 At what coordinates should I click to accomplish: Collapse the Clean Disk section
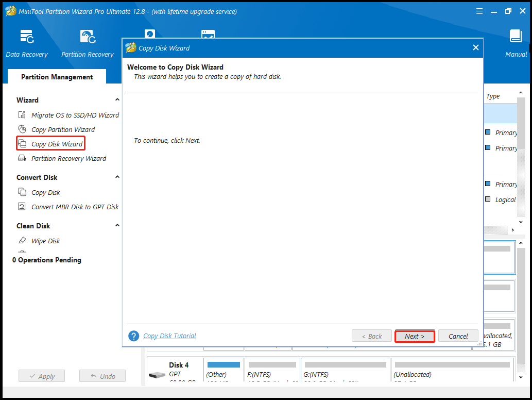coord(117,226)
